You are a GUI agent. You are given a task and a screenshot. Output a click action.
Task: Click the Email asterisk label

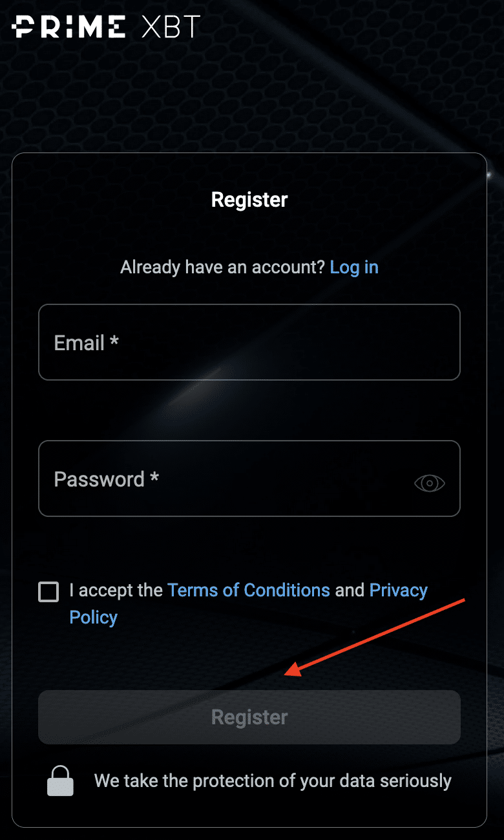tap(86, 342)
